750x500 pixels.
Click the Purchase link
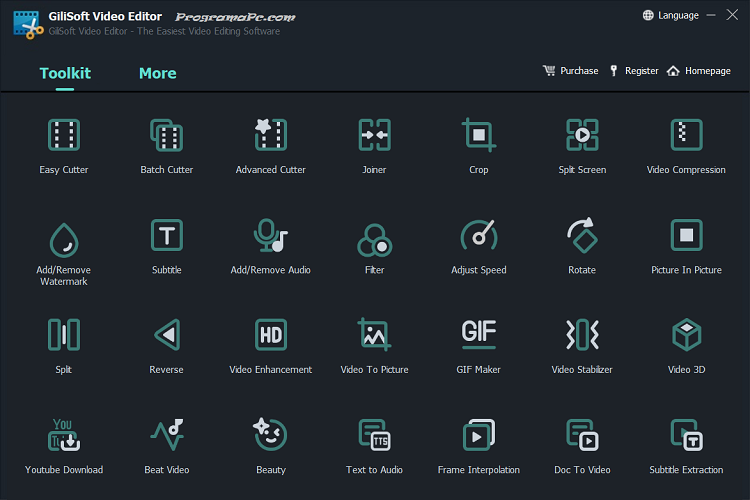pos(570,71)
